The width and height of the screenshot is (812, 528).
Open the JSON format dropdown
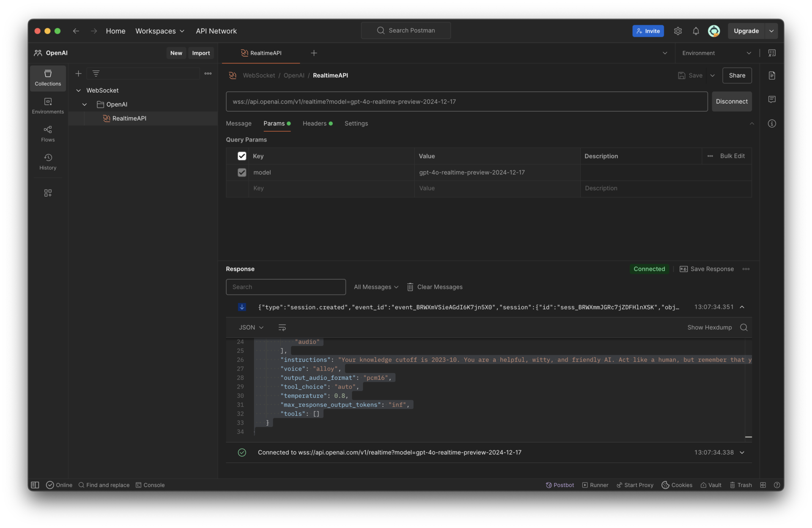(x=251, y=327)
